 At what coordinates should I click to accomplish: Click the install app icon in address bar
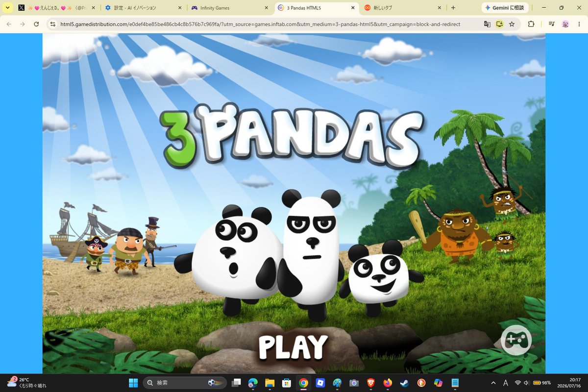(x=499, y=24)
